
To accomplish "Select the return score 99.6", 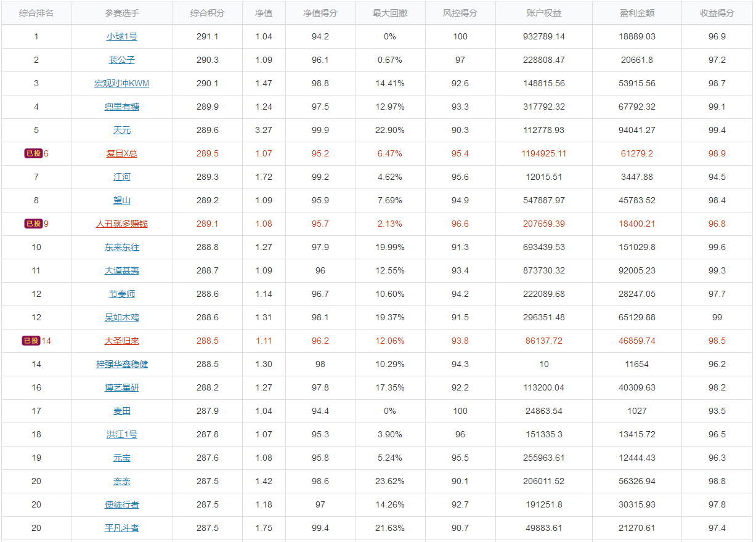I will (x=717, y=247).
